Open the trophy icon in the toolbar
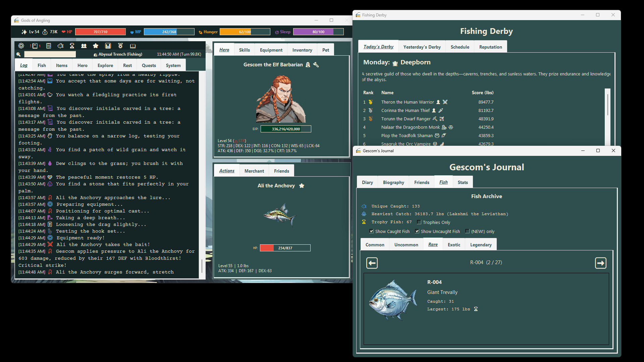The width and height of the screenshot is (644, 362). point(72,46)
